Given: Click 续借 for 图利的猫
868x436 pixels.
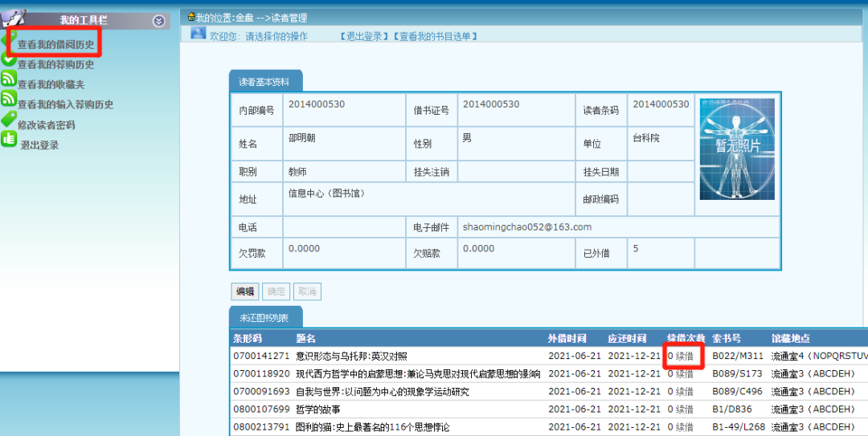Looking at the screenshot, I should click(685, 427).
